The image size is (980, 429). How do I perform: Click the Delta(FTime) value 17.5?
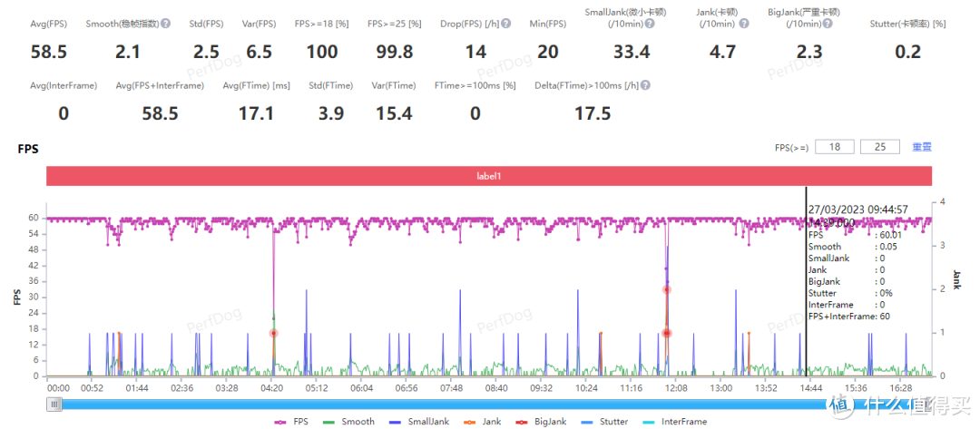(x=592, y=113)
